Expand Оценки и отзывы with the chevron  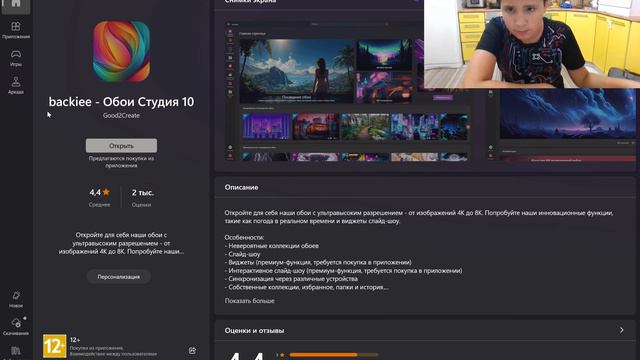point(621,330)
